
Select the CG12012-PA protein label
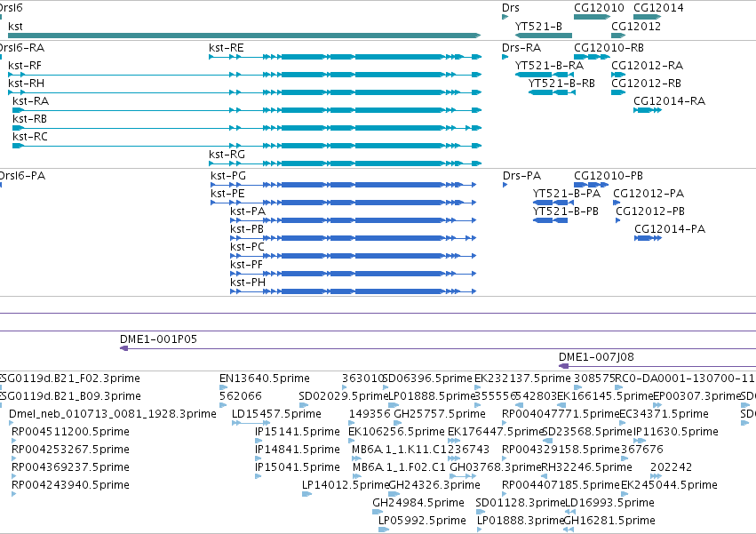pyautogui.click(x=649, y=194)
